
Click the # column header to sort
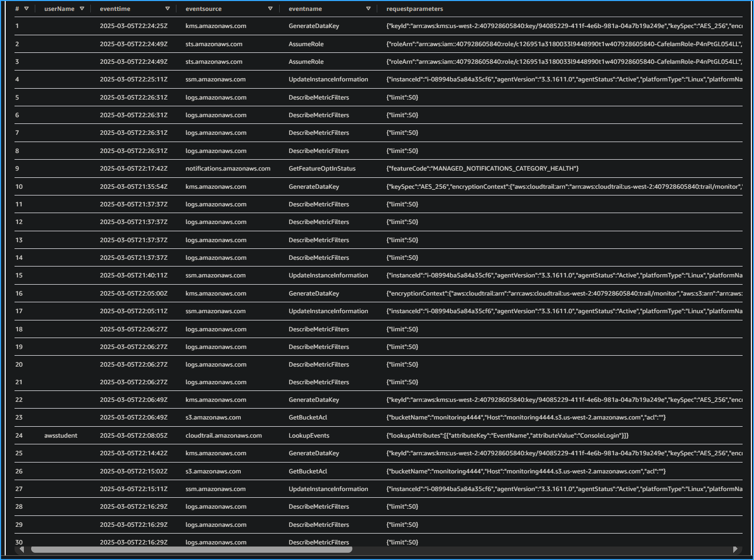pyautogui.click(x=16, y=8)
